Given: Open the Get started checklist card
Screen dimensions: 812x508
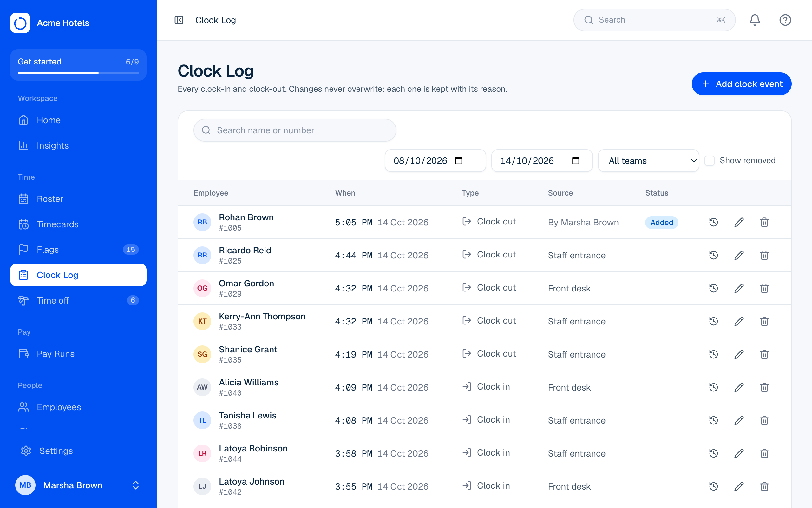Looking at the screenshot, I should tap(78, 65).
